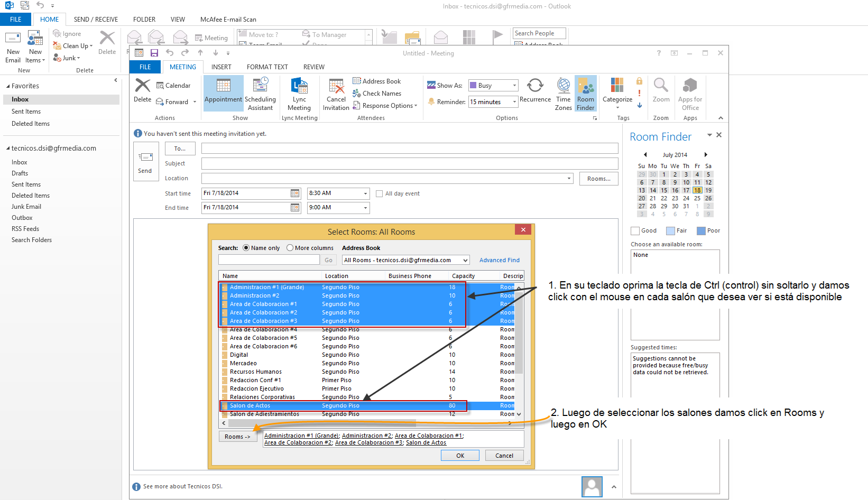The image size is (868, 500).
Task: Select the More columns radio button
Action: pos(290,248)
